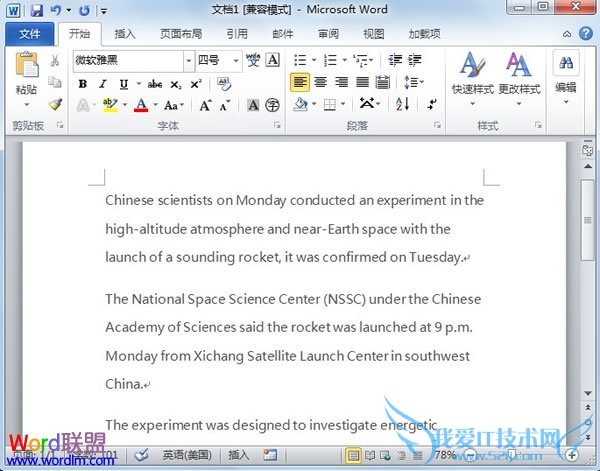Switch to the 引用 References tab
Image resolution: width=600 pixels, height=471 pixels.
[x=237, y=34]
